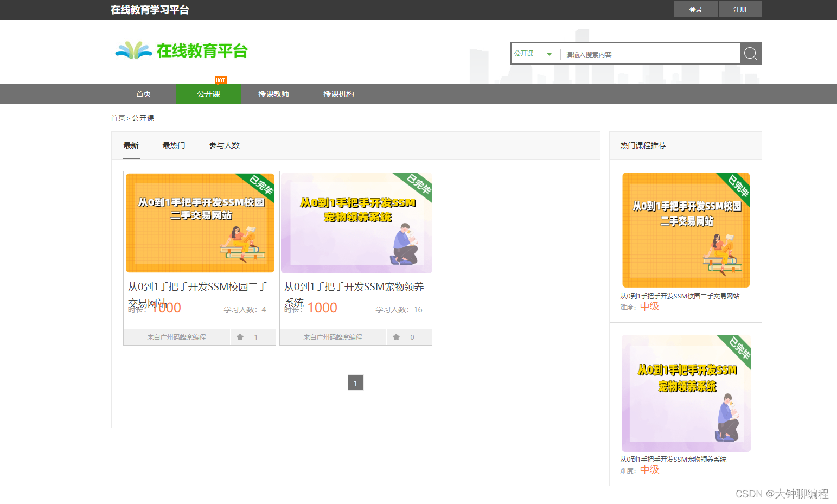The height and width of the screenshot is (504, 837).
Task: Open the 授课教师 navigation tab
Action: pyautogui.click(x=274, y=94)
